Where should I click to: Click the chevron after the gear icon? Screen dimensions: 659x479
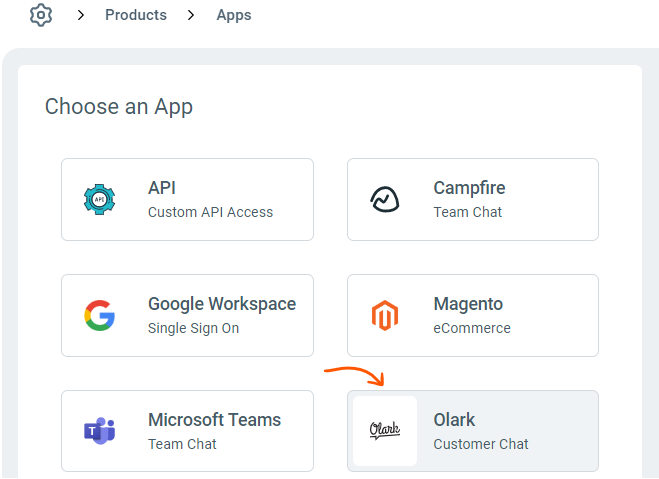point(81,15)
